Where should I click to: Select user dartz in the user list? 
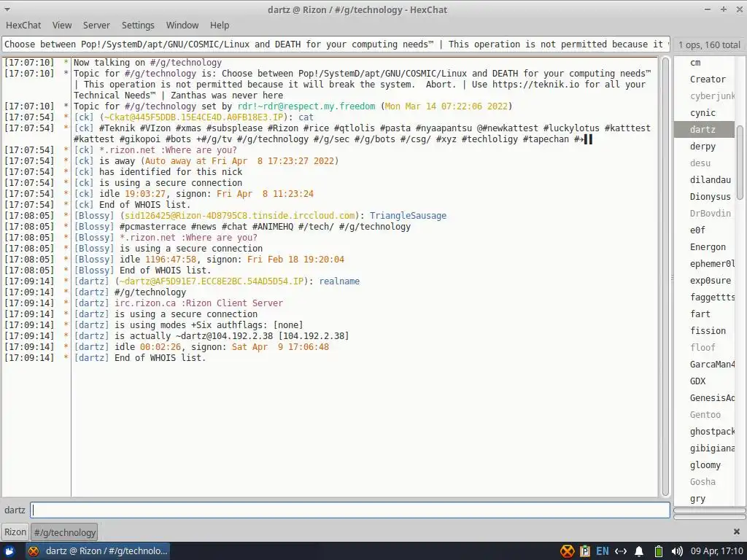pos(704,130)
